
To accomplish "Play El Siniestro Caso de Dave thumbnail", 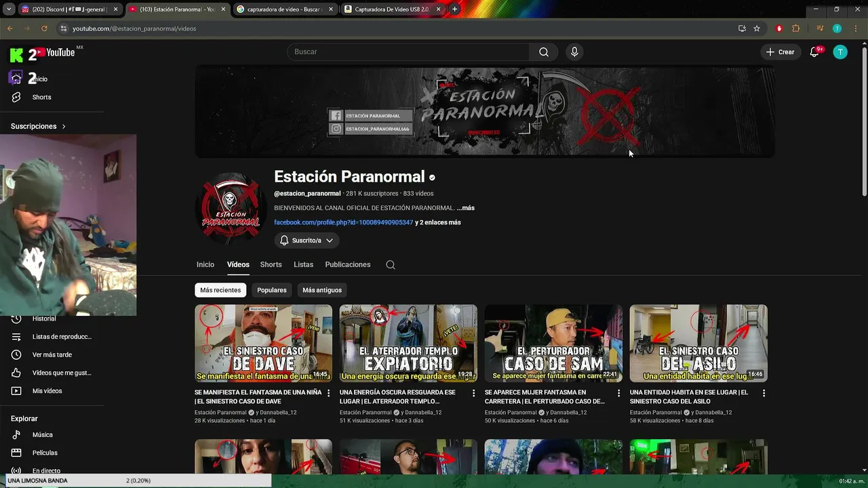I will 263,344.
